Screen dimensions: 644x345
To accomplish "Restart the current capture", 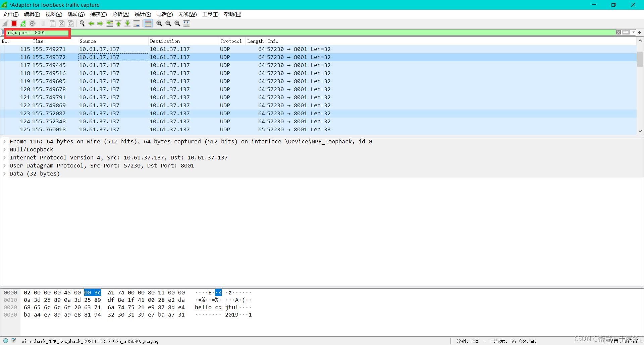I will pos(23,23).
